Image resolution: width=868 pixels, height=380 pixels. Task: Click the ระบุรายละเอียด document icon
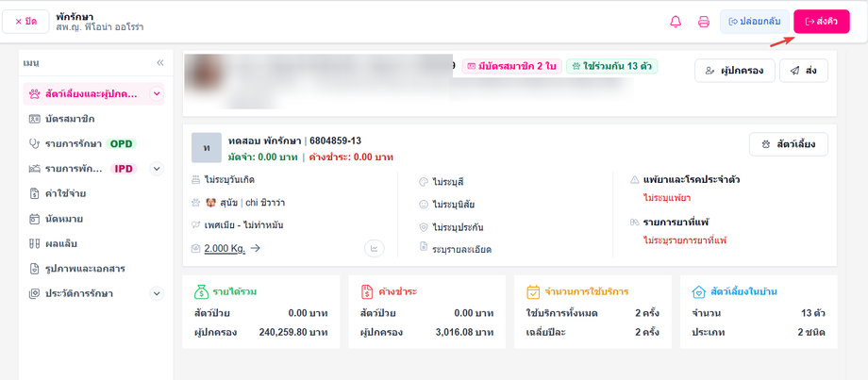[424, 247]
